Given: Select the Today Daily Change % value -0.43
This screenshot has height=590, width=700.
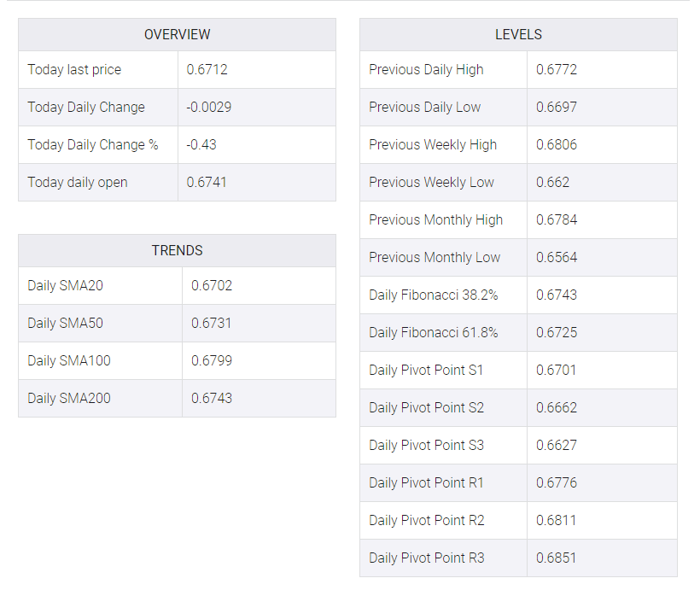Looking at the screenshot, I should coord(201,144).
